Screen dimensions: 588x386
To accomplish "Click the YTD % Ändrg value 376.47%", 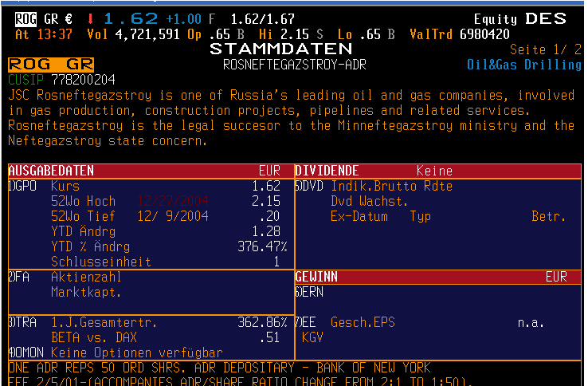I will [262, 246].
